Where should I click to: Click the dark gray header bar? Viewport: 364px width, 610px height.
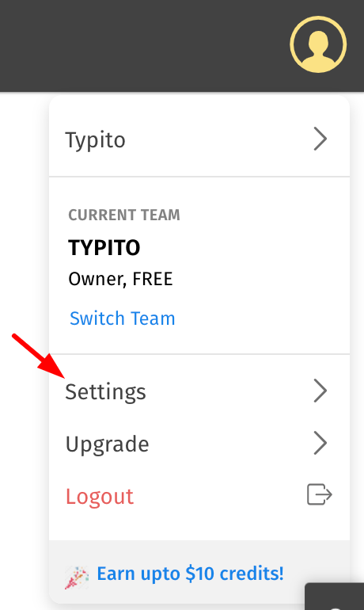click(182, 46)
